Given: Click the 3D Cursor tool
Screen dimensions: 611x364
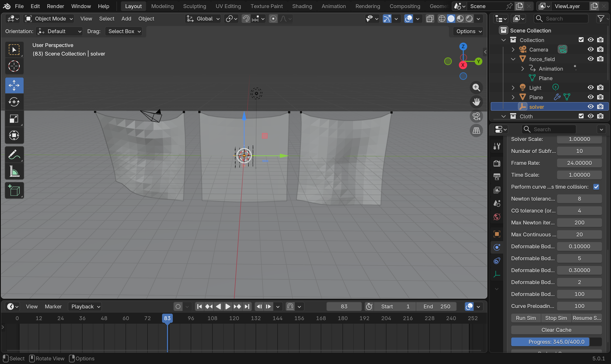Looking at the screenshot, I should [x=14, y=66].
